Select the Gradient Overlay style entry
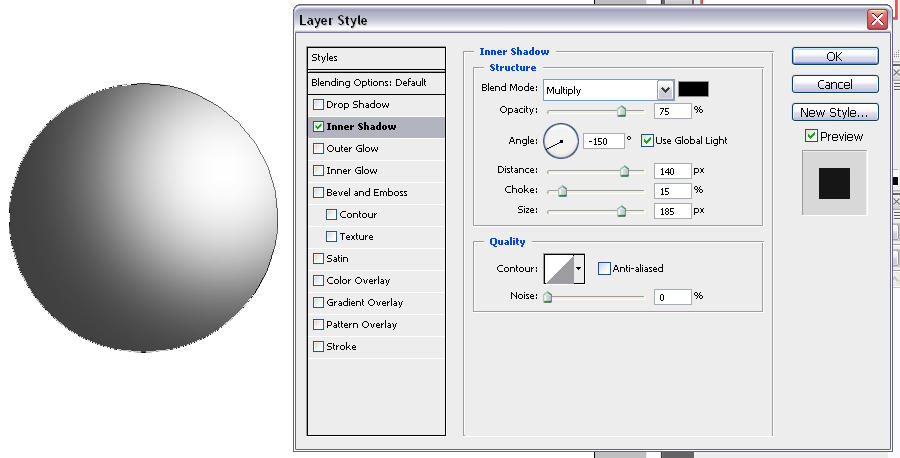The height and width of the screenshot is (458, 900). (x=376, y=302)
